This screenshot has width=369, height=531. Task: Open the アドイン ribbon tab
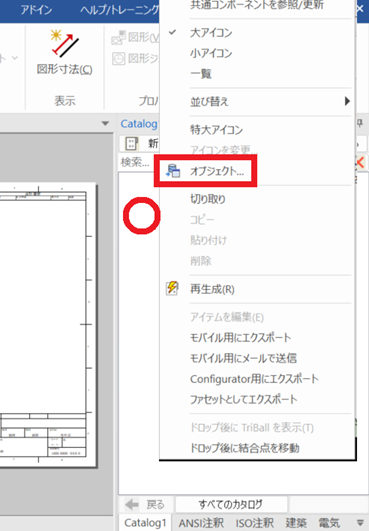click(36, 10)
